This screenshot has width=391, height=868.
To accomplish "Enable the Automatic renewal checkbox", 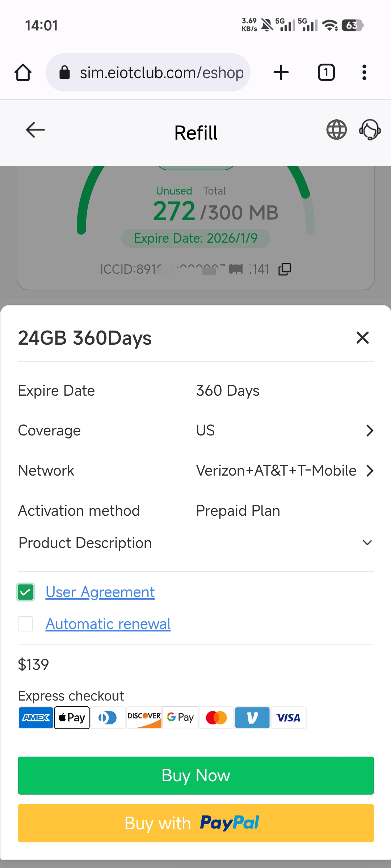I will 26,624.
